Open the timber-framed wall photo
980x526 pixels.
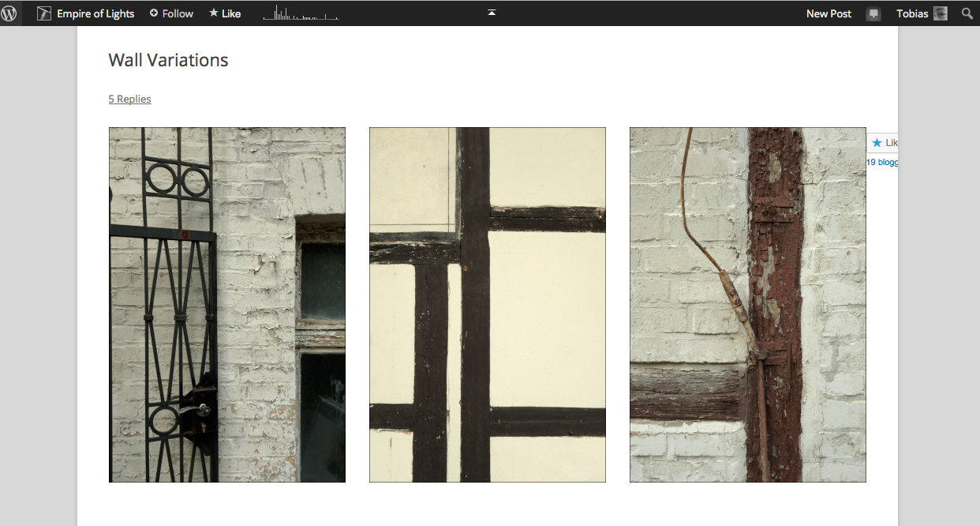point(488,305)
